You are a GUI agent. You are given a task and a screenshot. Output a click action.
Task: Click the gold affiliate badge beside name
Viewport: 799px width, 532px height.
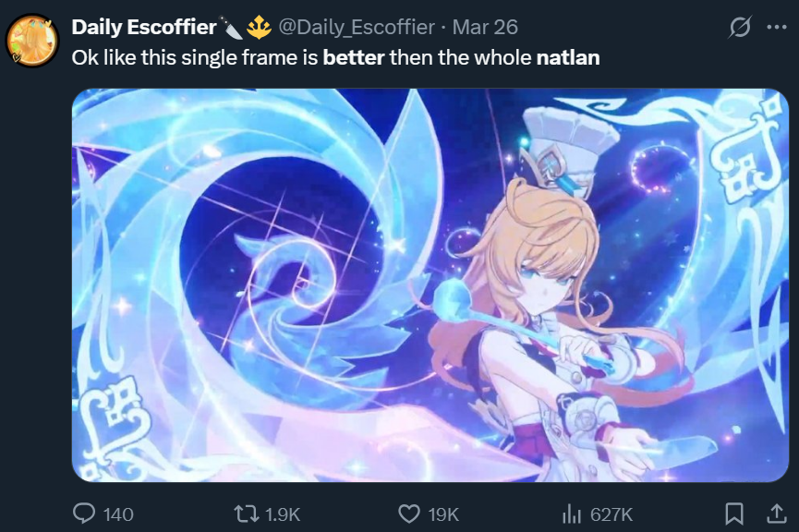(x=259, y=27)
